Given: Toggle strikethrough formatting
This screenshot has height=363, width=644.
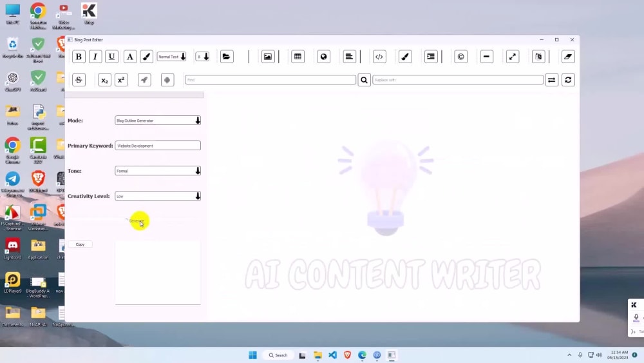Looking at the screenshot, I should click(79, 80).
